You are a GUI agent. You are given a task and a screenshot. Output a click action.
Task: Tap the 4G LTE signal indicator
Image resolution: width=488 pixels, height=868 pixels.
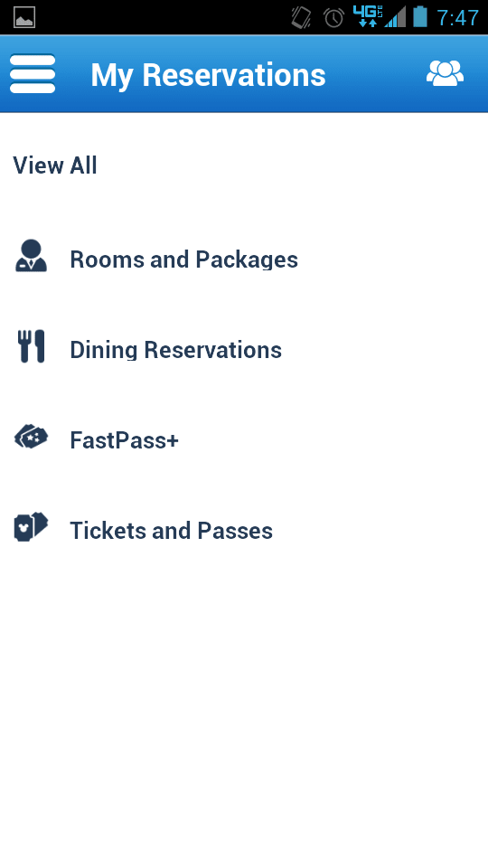[368, 16]
